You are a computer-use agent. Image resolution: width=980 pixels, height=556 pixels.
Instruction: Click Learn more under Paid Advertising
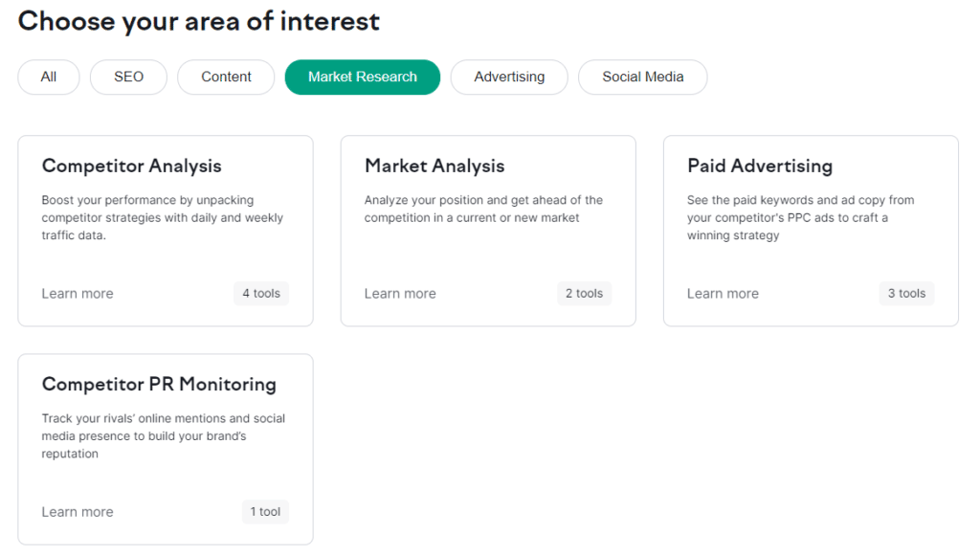click(723, 294)
